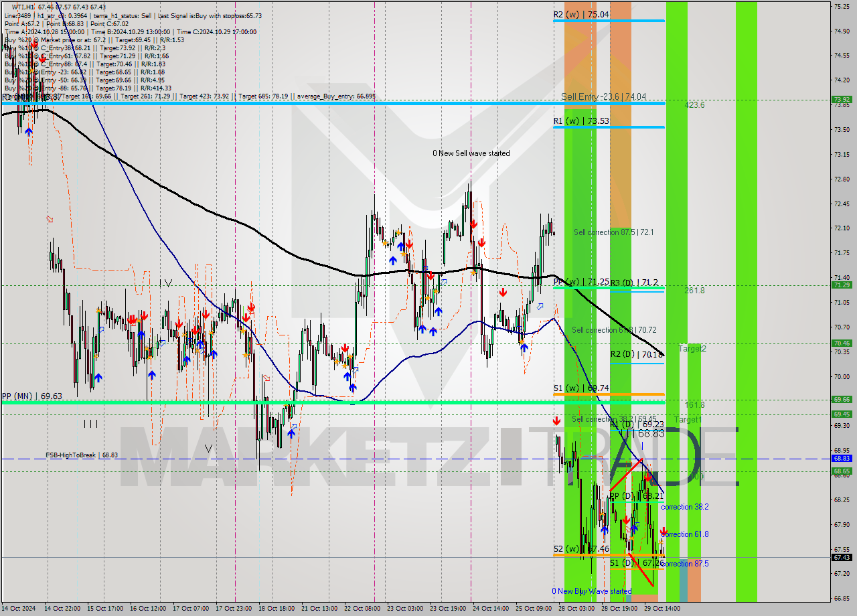Select the 'correction 61.8' blue label
857x616 pixels.
[x=684, y=534]
